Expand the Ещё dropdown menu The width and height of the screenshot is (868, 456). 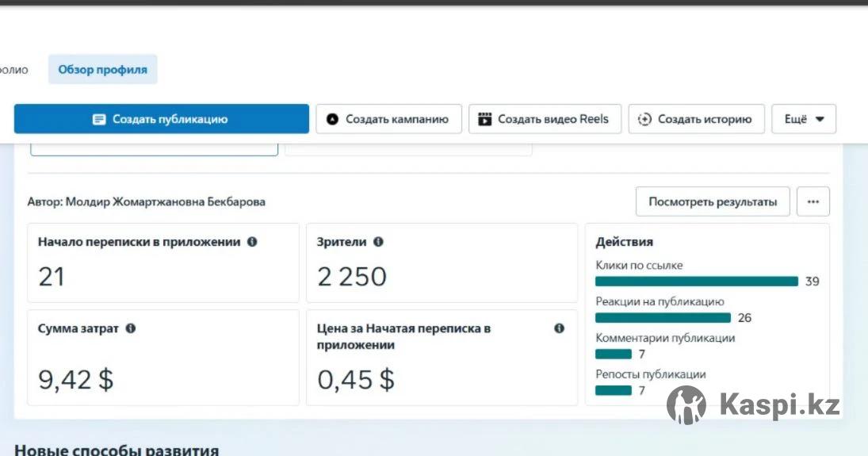pos(804,119)
